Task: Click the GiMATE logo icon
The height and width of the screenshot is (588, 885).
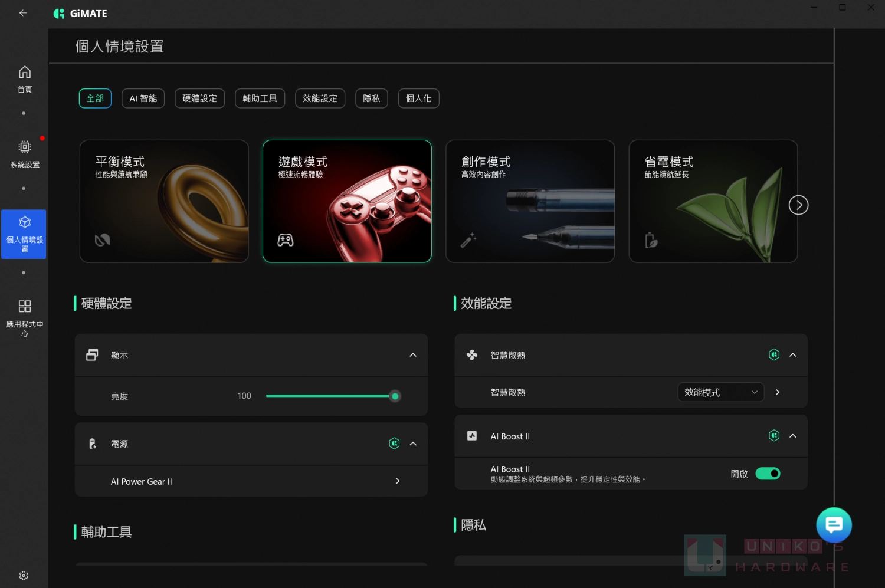Action: tap(59, 14)
